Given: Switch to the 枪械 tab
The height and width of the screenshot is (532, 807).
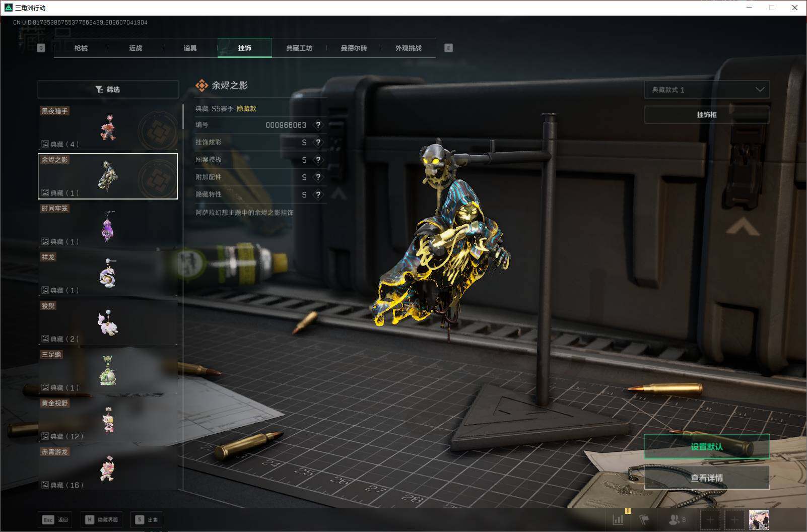Looking at the screenshot, I should click(81, 48).
